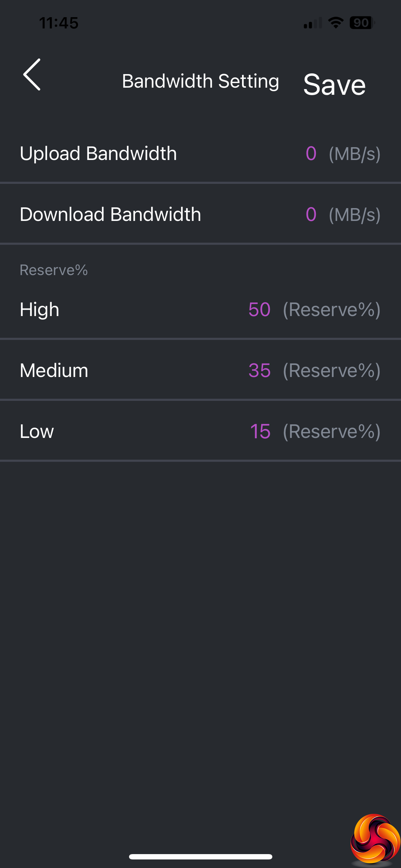
Task: Tap the clock showing 11:45
Action: click(x=59, y=23)
